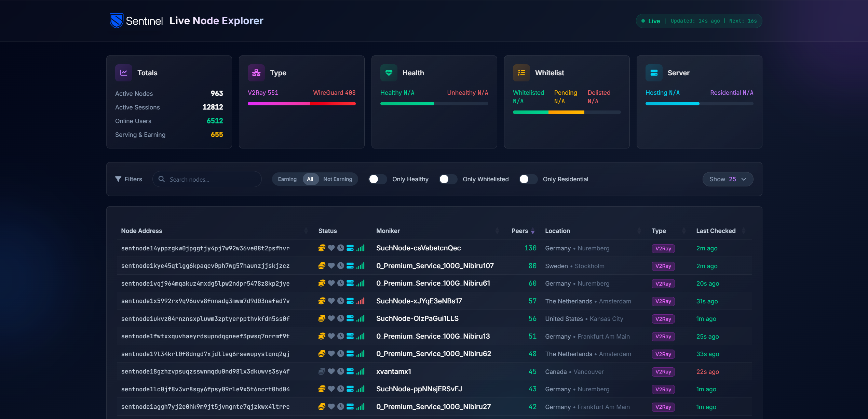
Task: Toggle the Only Residential switch
Action: pos(528,179)
